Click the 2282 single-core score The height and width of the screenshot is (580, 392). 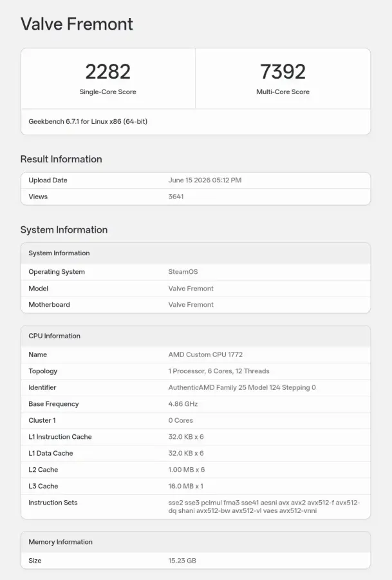click(x=108, y=72)
